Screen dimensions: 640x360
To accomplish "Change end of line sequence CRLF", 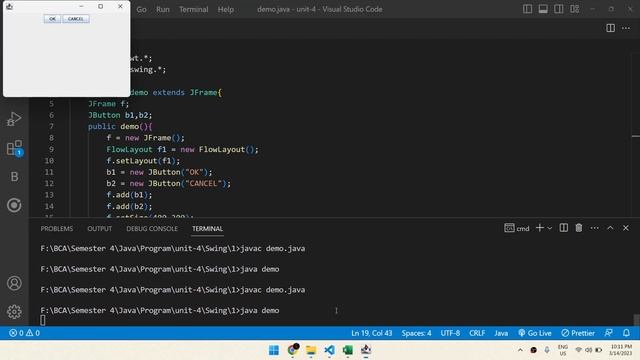I will [x=477, y=333].
